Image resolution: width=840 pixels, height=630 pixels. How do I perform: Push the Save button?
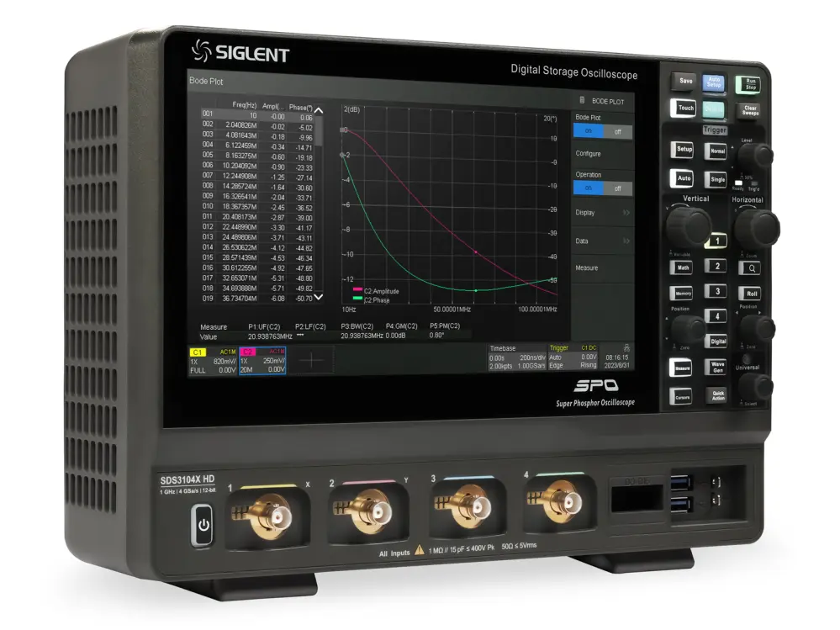pos(685,81)
